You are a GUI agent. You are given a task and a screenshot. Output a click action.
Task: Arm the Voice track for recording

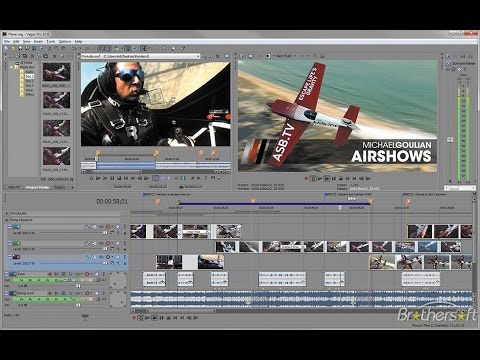coord(50,274)
